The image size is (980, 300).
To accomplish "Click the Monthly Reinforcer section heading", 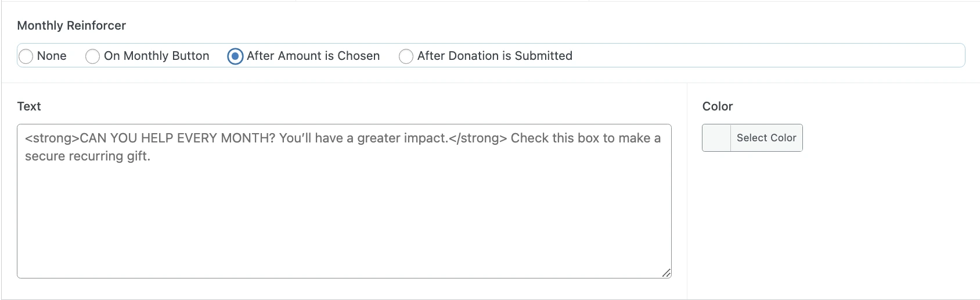I will point(71,26).
